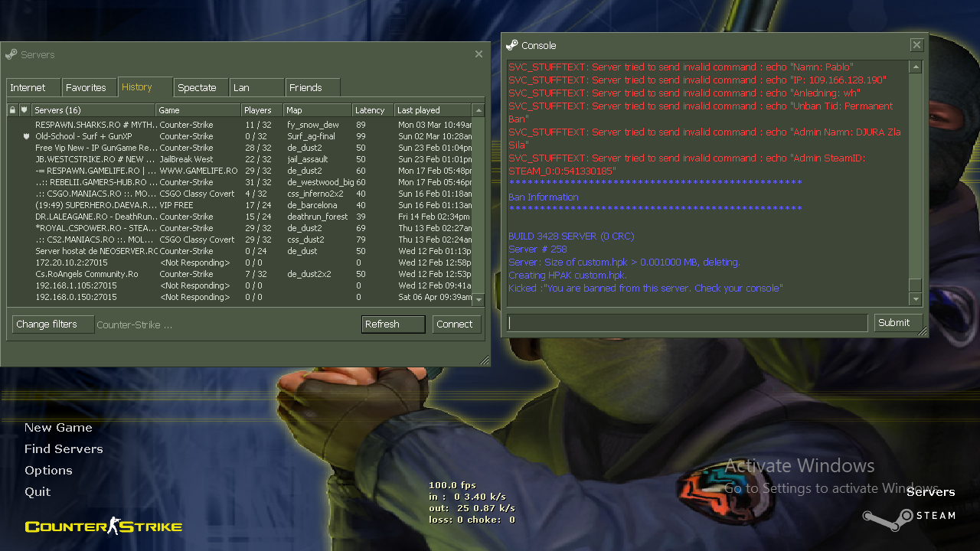Close the Console window
The width and height of the screenshot is (980, 551).
coord(916,45)
